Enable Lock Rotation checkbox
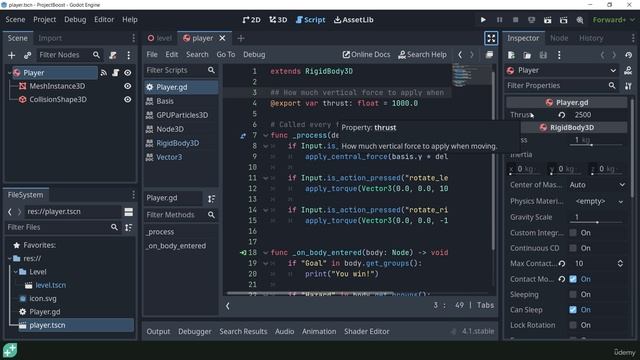640x360 pixels. 573,325
